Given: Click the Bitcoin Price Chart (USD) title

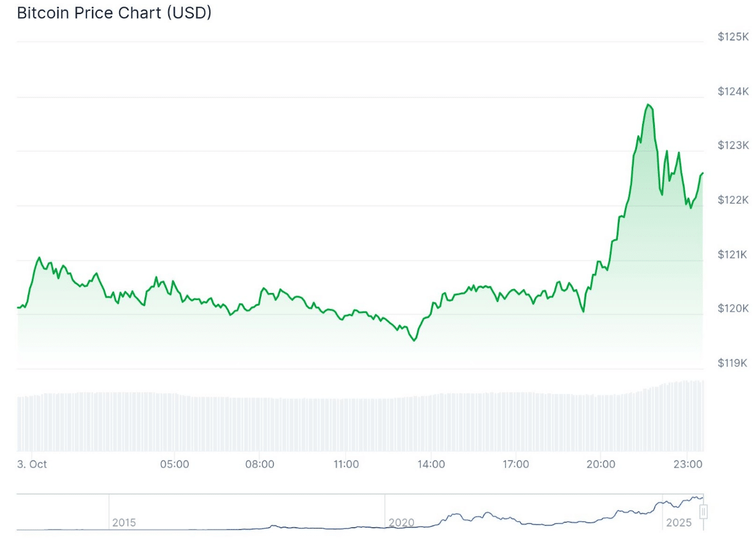Looking at the screenshot, I should (x=114, y=13).
